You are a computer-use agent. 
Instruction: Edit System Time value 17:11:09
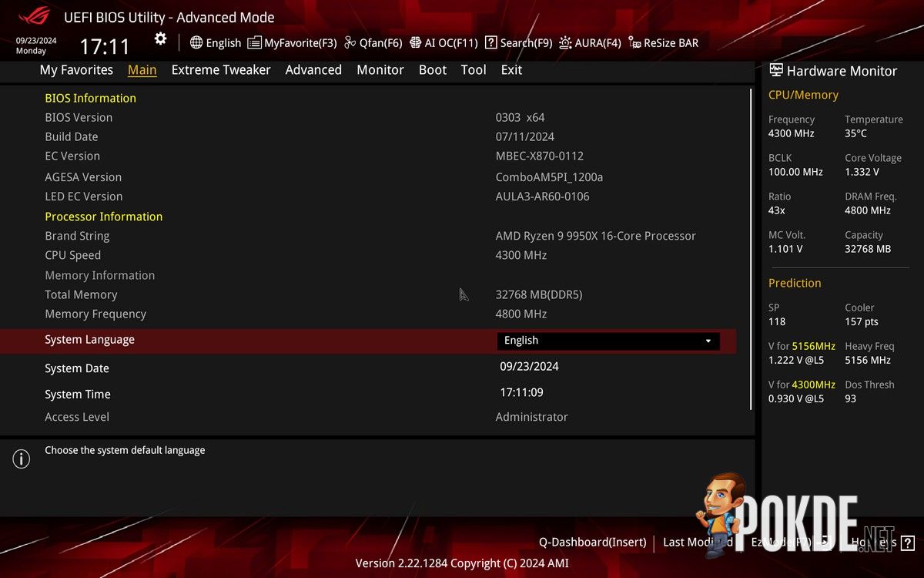(522, 392)
